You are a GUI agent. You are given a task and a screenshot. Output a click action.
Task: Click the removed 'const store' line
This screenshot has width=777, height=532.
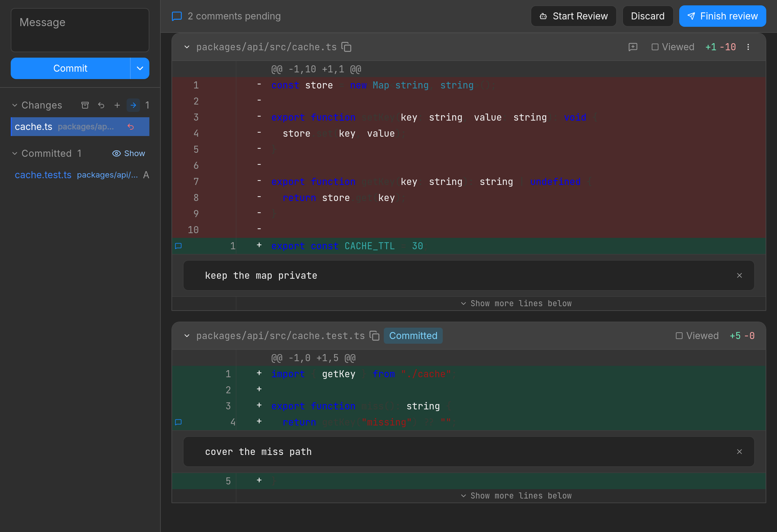(x=469, y=85)
